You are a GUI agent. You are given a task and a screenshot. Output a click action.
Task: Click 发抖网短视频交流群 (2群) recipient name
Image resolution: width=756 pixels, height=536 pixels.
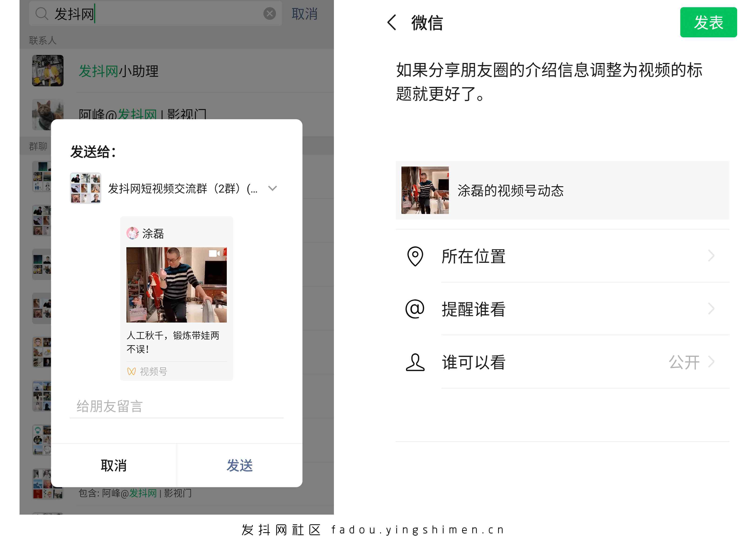(x=182, y=188)
